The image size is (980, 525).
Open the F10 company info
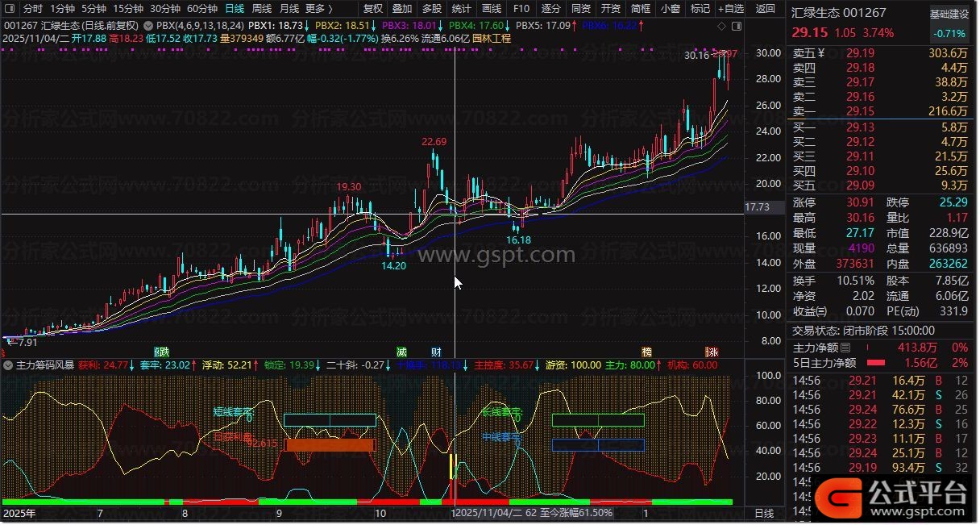pos(521,9)
